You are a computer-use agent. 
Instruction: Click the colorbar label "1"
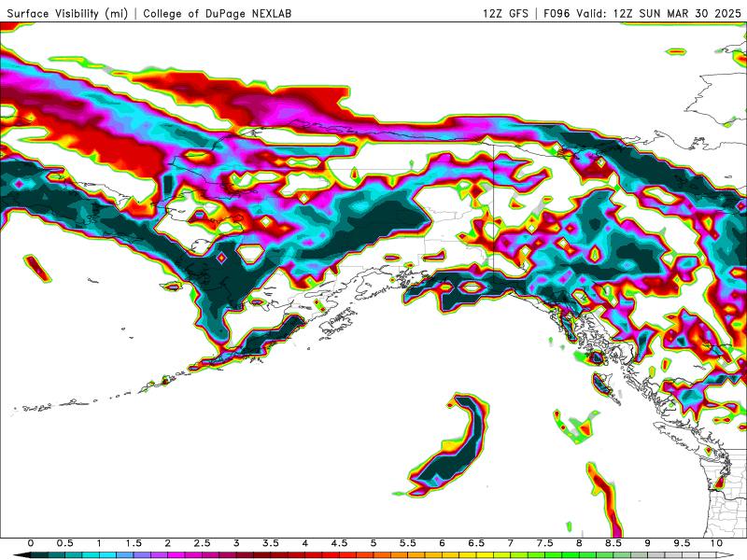coord(99,543)
